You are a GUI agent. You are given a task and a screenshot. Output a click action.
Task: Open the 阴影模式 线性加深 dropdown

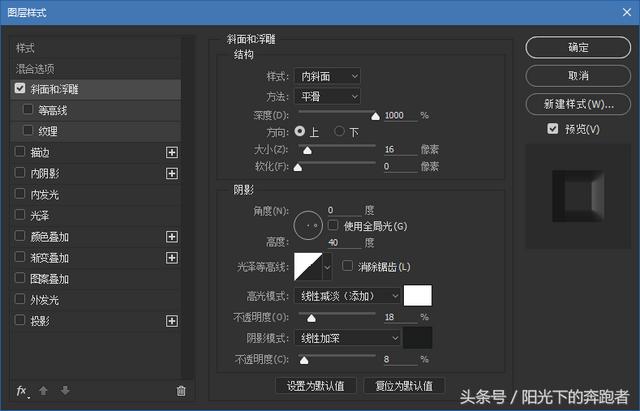tap(347, 338)
